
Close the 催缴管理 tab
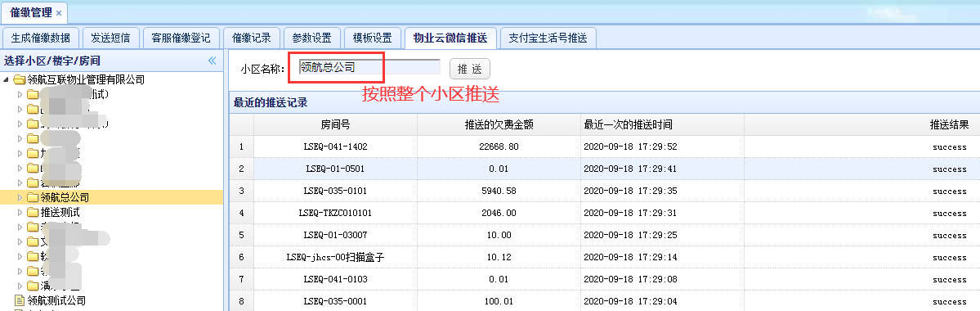(x=59, y=12)
